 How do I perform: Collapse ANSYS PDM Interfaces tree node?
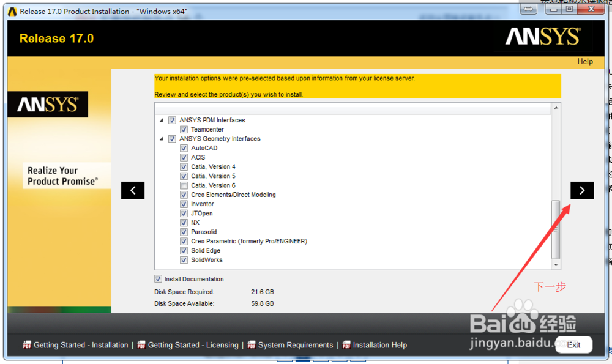coord(162,120)
